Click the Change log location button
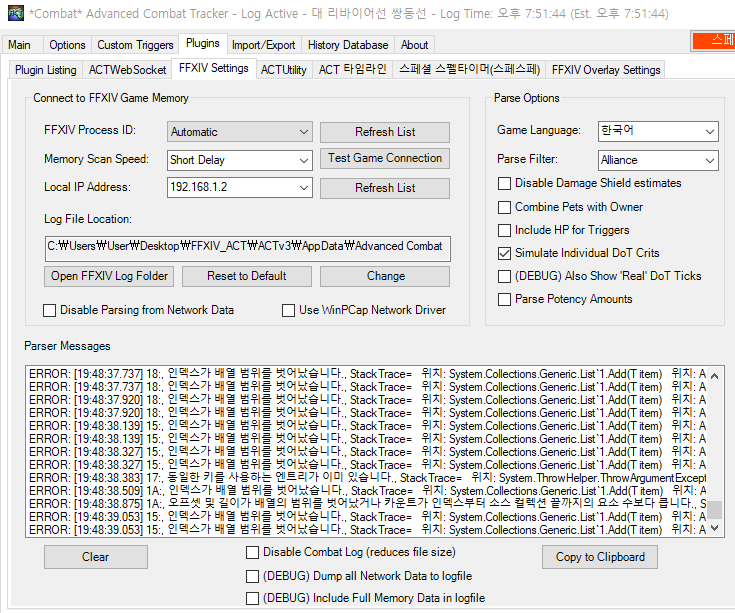The height and width of the screenshot is (613, 735). [385, 276]
